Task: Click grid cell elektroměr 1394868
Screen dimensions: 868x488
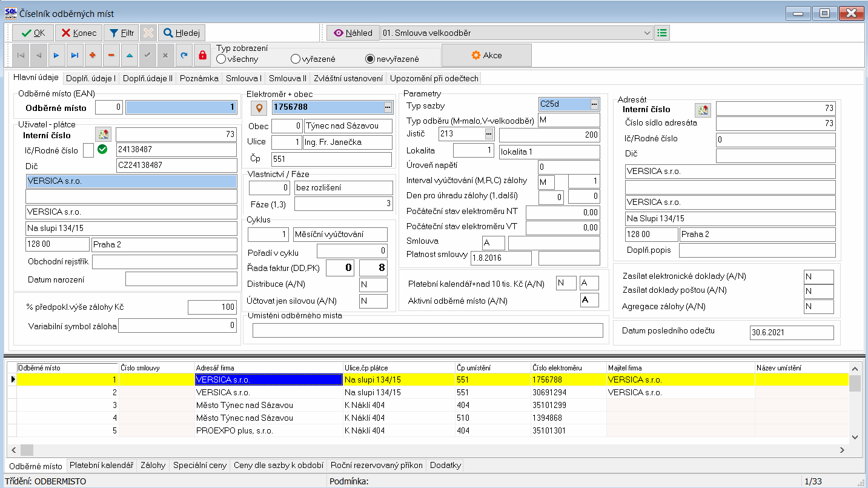Action: pyautogui.click(x=568, y=418)
